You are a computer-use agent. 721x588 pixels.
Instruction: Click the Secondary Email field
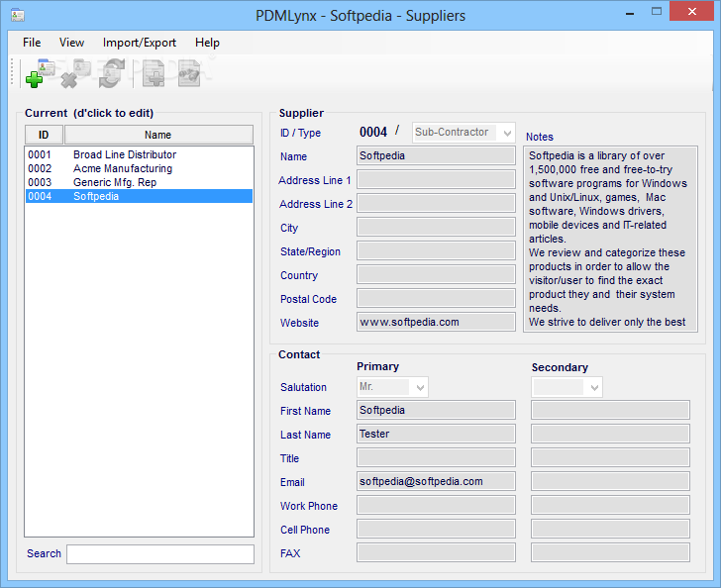(610, 481)
